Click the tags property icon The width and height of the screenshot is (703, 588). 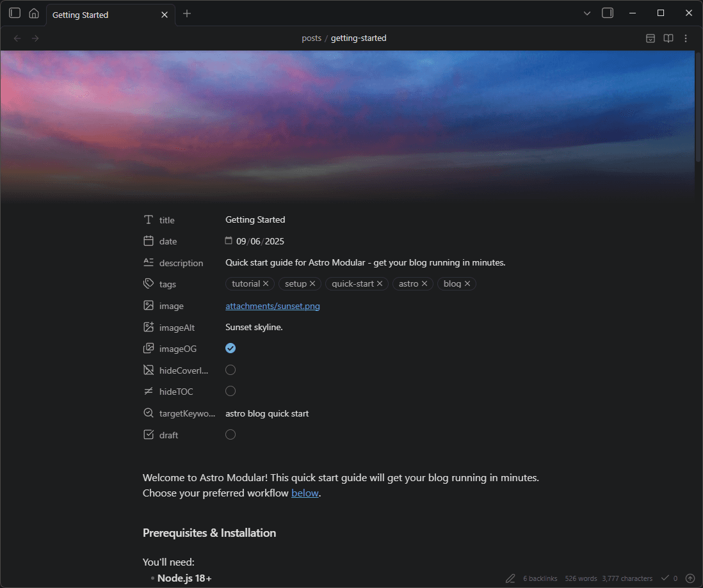pyautogui.click(x=148, y=283)
